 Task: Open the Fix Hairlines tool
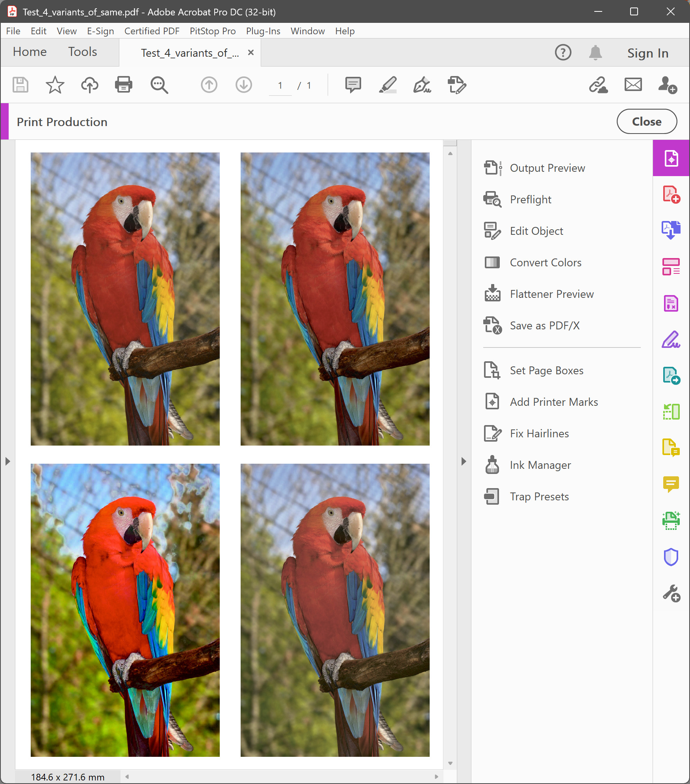click(539, 434)
